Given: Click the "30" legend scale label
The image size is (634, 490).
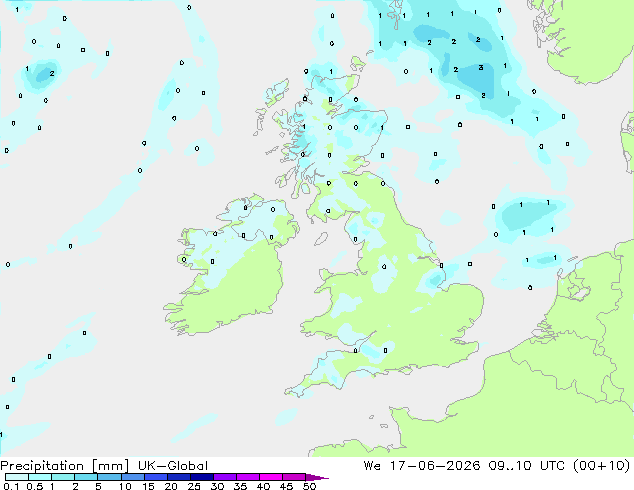Looking at the screenshot, I should pos(217,486).
